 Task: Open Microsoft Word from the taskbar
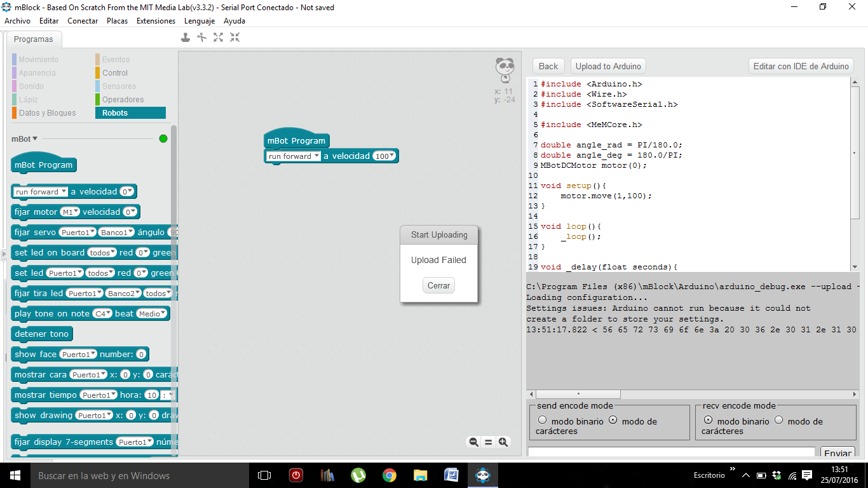[x=452, y=475]
